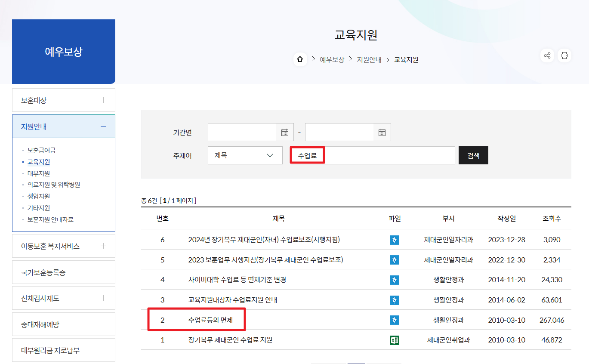Open the Excel attachment for 장기복무 제대군인 수업료 지원
This screenshot has height=364, width=589.
click(394, 339)
